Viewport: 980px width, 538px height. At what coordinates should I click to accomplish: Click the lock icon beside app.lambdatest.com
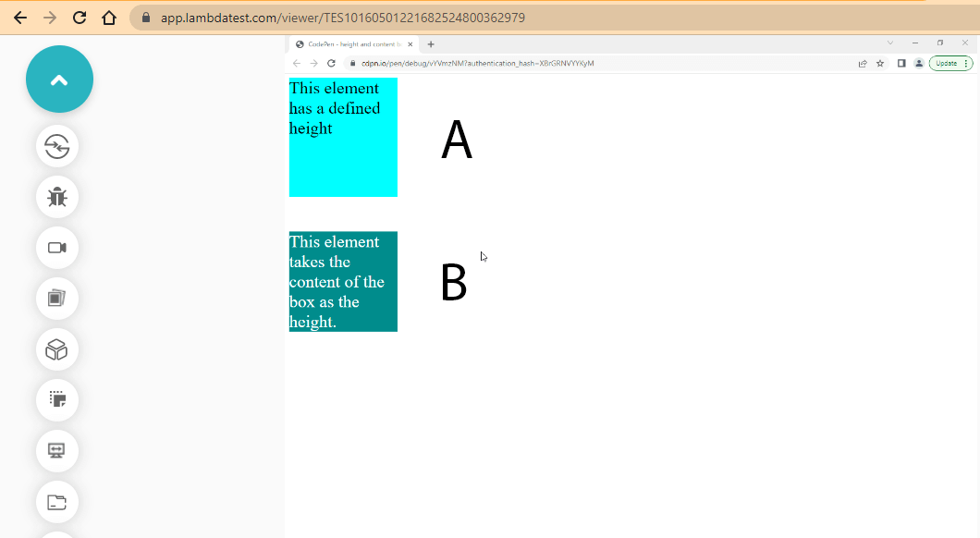(x=146, y=18)
